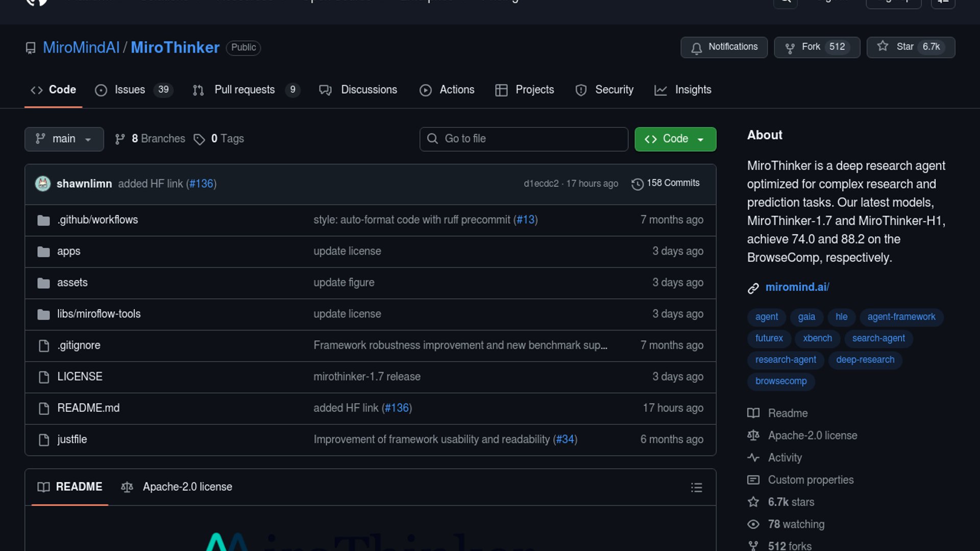Focus the Go to file search field
This screenshot has height=551, width=980.
(x=524, y=139)
